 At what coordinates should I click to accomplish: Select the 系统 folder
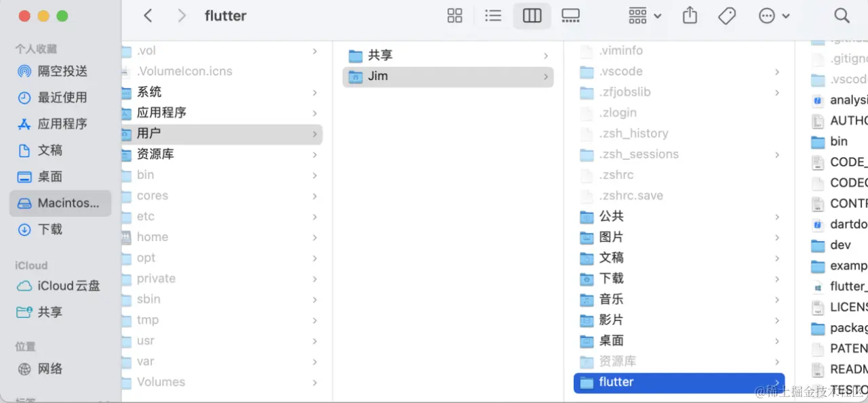tap(222, 92)
